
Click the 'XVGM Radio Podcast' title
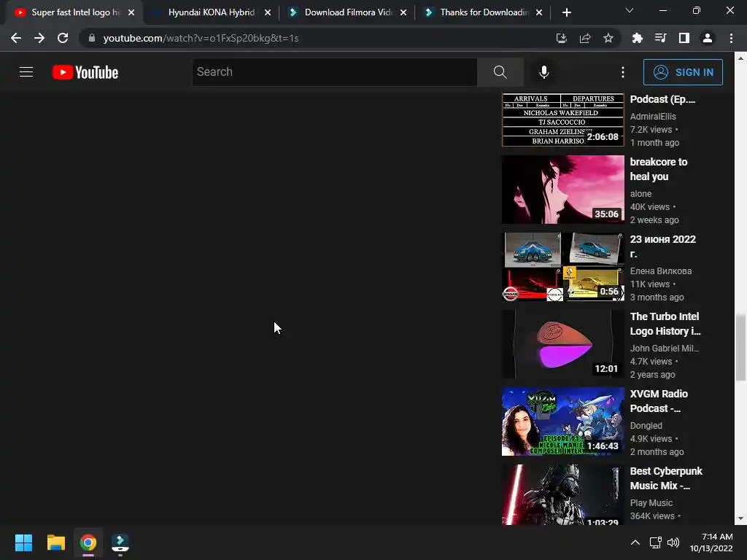pyautogui.click(x=659, y=401)
